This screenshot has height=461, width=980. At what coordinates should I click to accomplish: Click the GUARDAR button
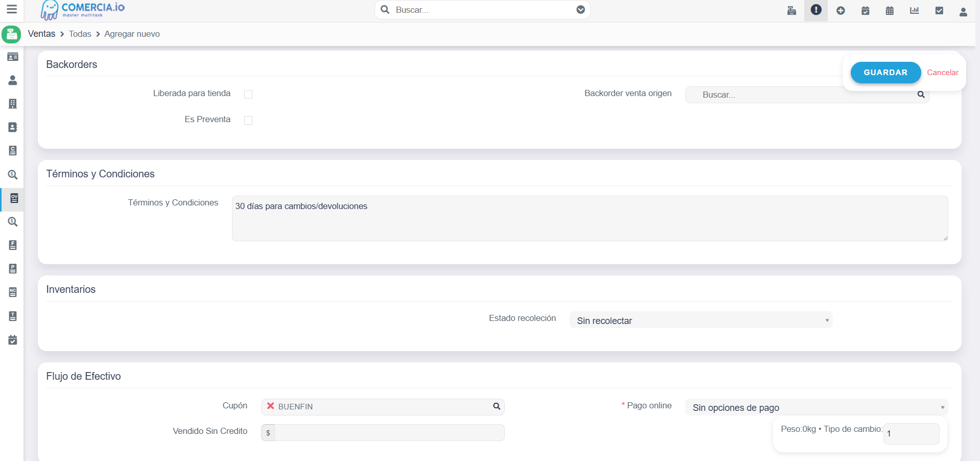[885, 73]
